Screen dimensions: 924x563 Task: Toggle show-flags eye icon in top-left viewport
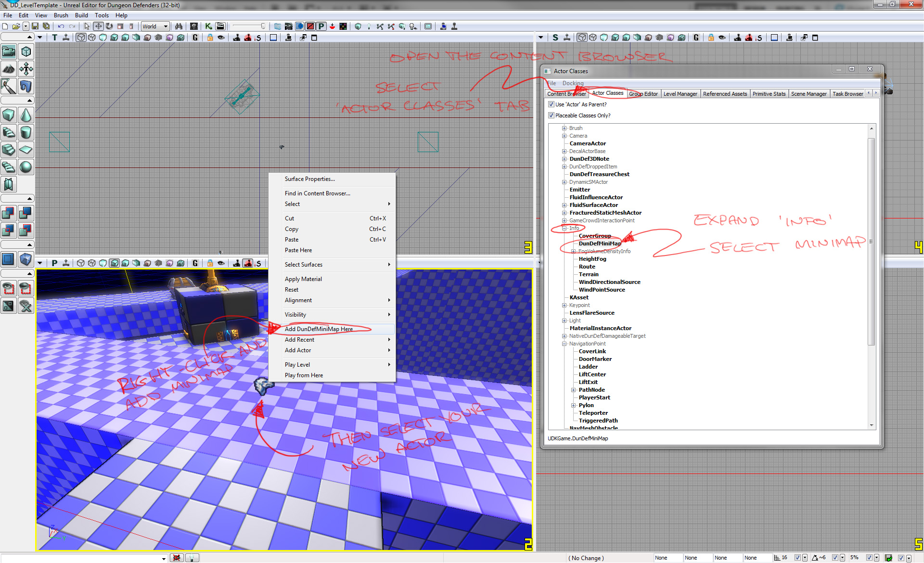point(221,38)
